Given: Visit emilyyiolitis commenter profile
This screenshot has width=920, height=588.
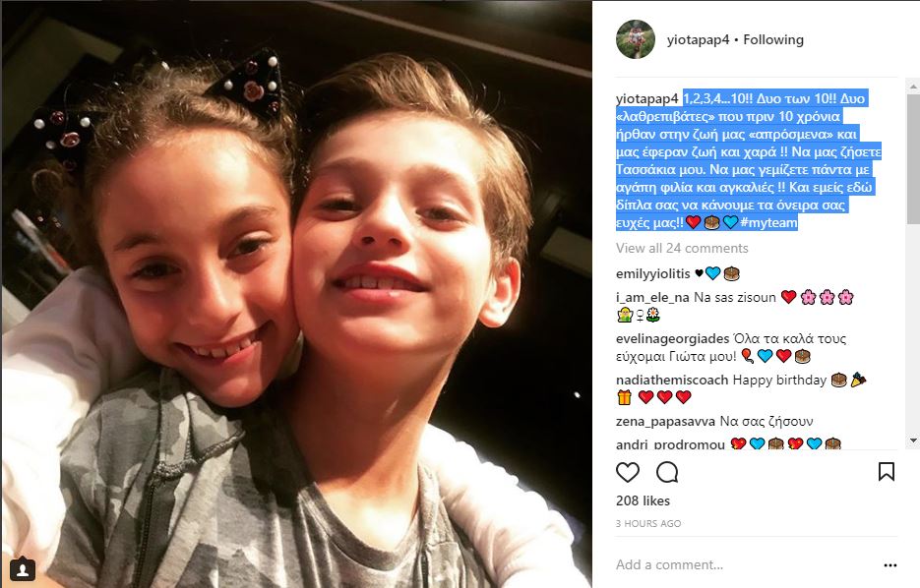Looking at the screenshot, I should coord(653,273).
